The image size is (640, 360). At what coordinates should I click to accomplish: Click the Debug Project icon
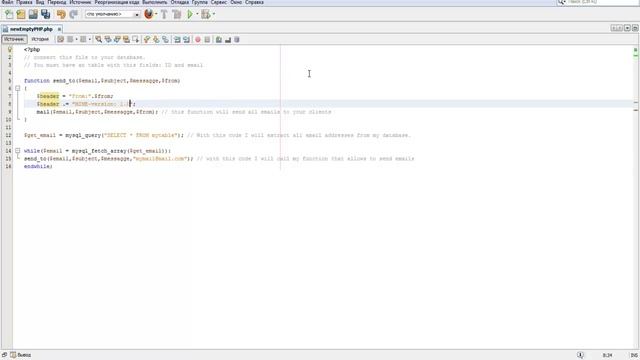[206, 14]
